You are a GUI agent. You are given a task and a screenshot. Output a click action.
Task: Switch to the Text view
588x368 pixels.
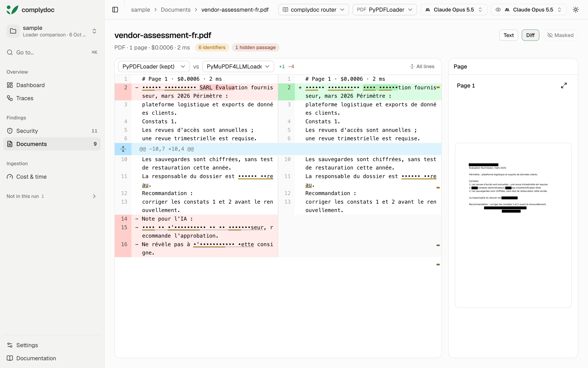(509, 35)
